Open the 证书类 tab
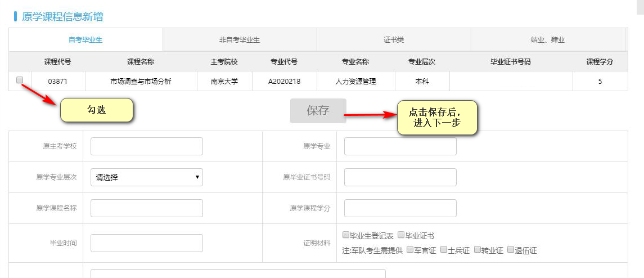 pyautogui.click(x=394, y=40)
